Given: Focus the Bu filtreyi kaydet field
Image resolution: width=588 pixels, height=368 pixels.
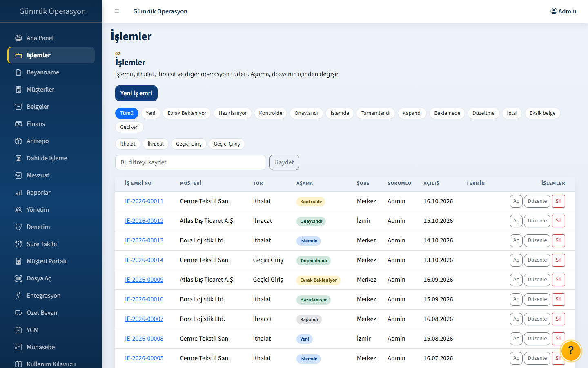Looking at the screenshot, I should (x=191, y=162).
